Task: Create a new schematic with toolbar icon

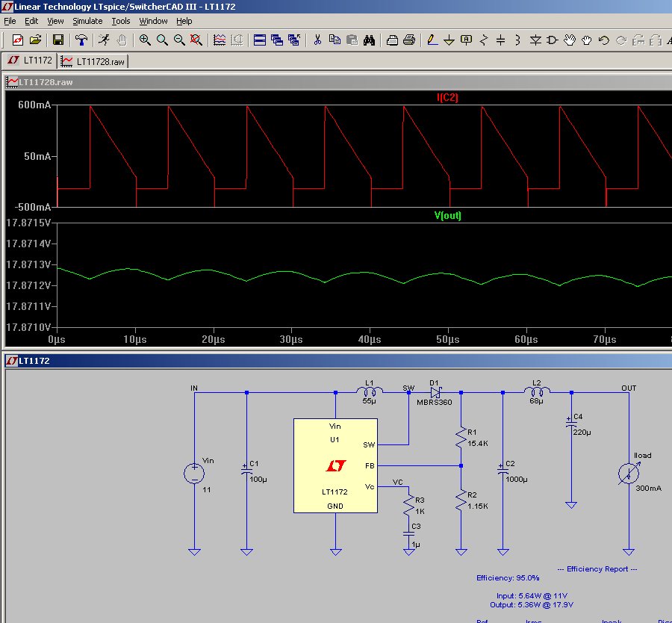Action: [18, 40]
